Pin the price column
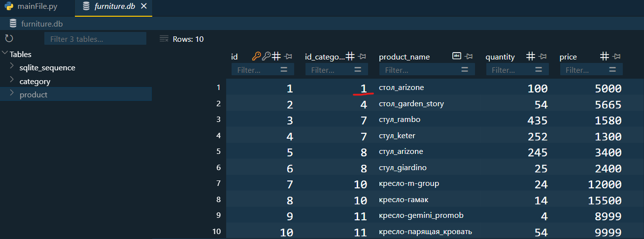Image resolution: width=644 pixels, height=239 pixels. 616,57
